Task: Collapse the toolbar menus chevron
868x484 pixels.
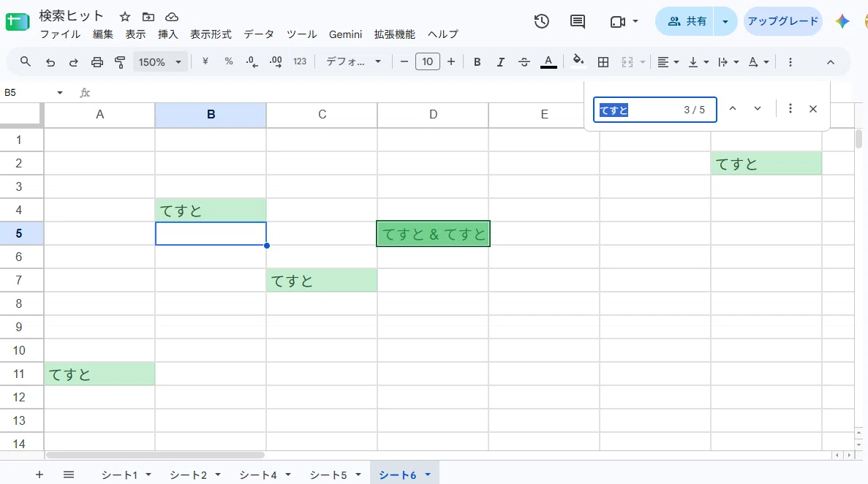Action: 831,62
